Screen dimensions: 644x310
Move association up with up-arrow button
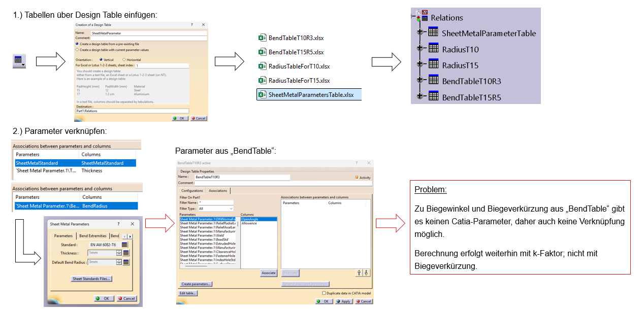click(x=360, y=272)
